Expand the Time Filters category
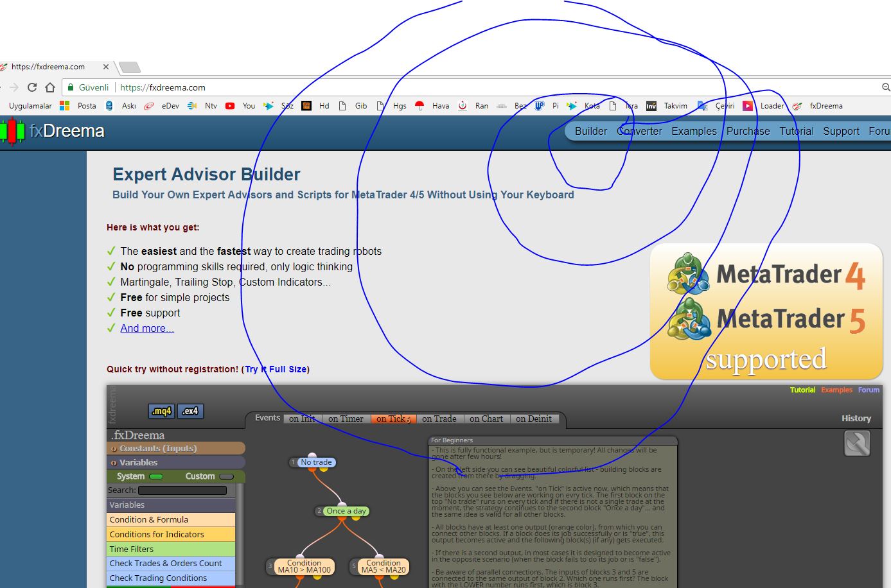 pos(171,549)
